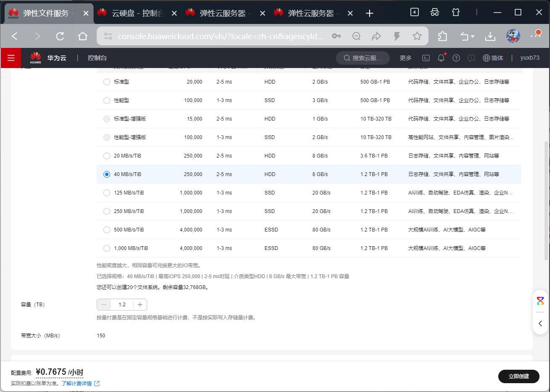Image resolution: width=550 pixels, height=392 pixels.
Task: Go back to previous browser page
Action: (x=15, y=36)
